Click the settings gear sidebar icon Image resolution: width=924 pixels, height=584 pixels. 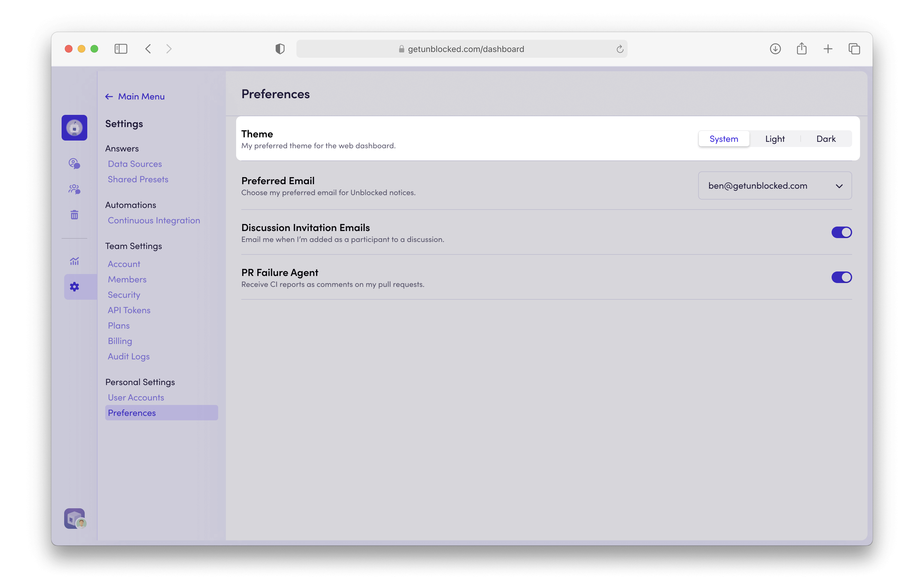[74, 287]
